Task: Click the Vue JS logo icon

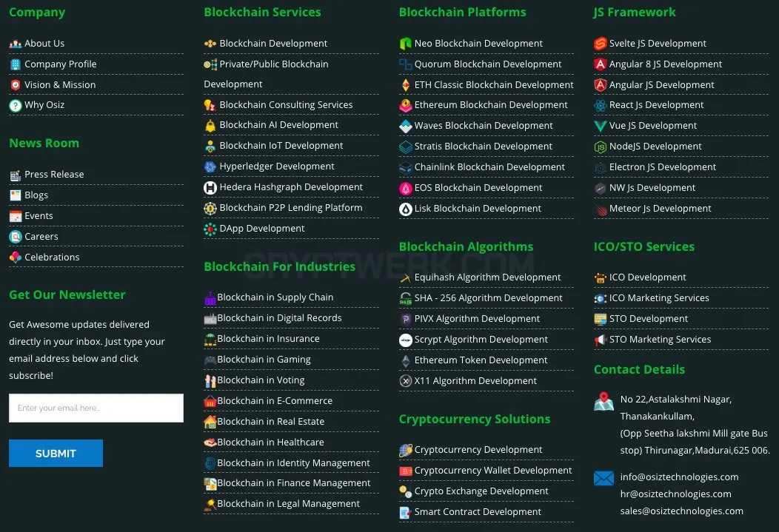Action: [600, 126]
